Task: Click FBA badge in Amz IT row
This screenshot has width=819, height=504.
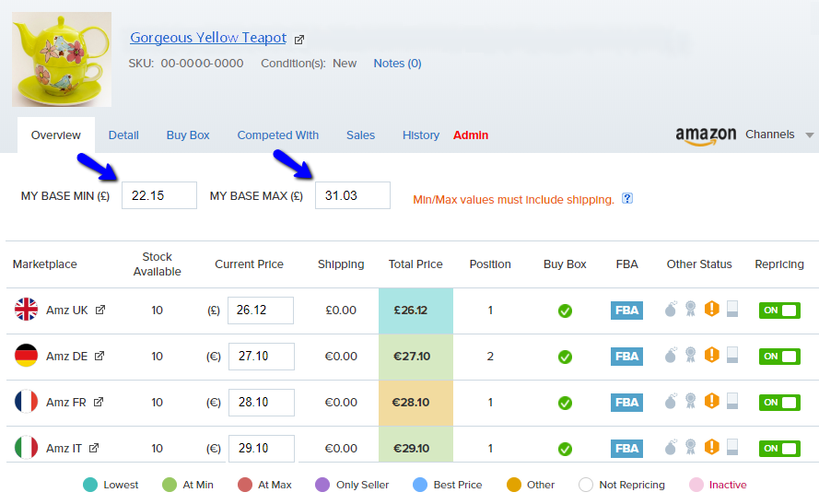Action: click(x=626, y=448)
